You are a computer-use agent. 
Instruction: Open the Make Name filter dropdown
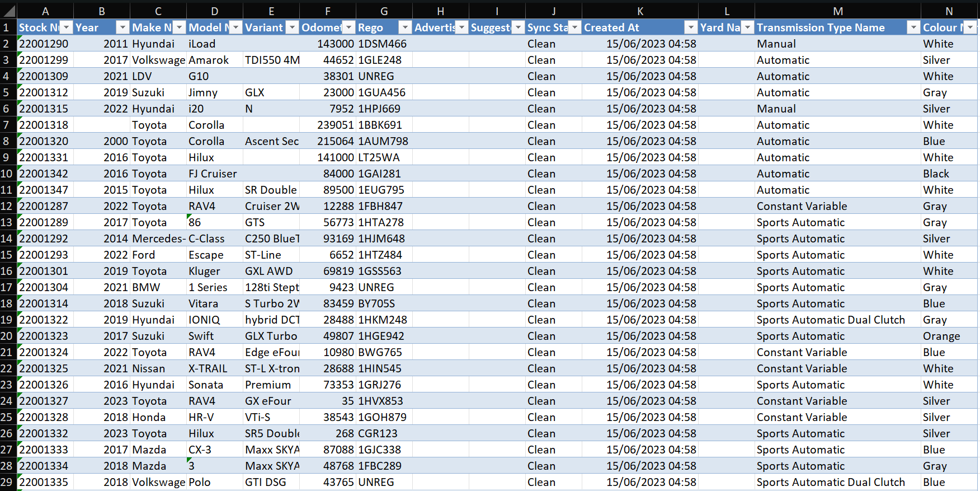pyautogui.click(x=180, y=27)
